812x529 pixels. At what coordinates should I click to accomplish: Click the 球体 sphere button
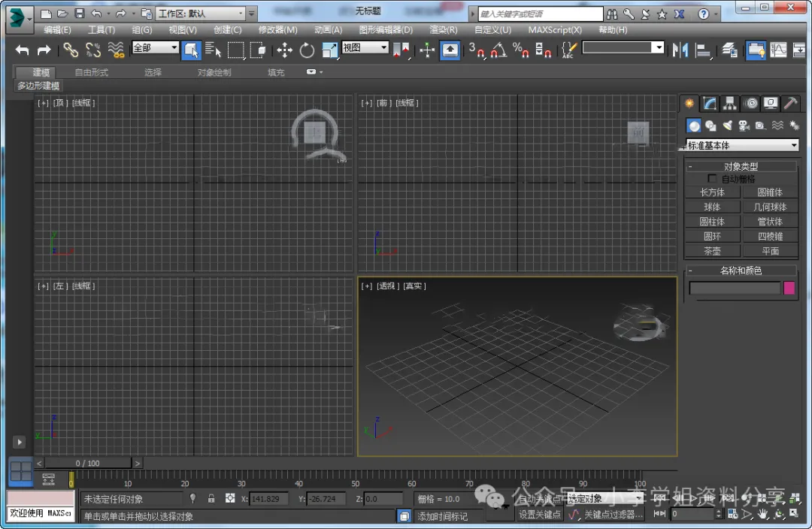pos(713,207)
